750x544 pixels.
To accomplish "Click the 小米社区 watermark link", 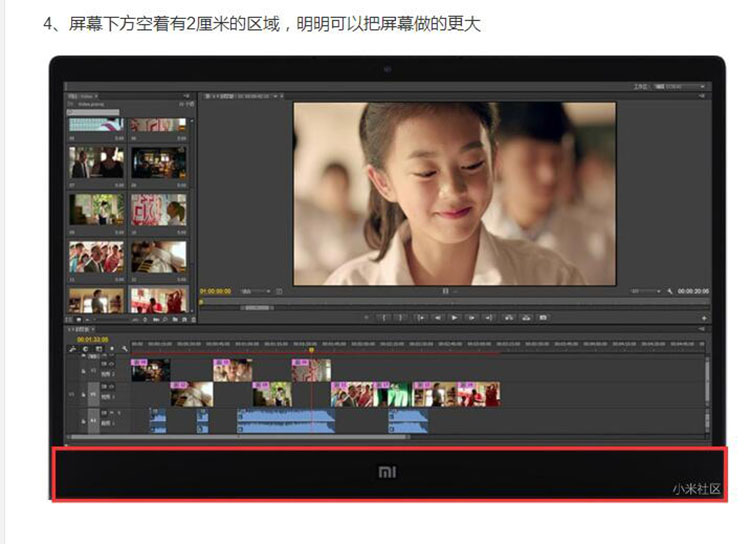I will 696,489.
